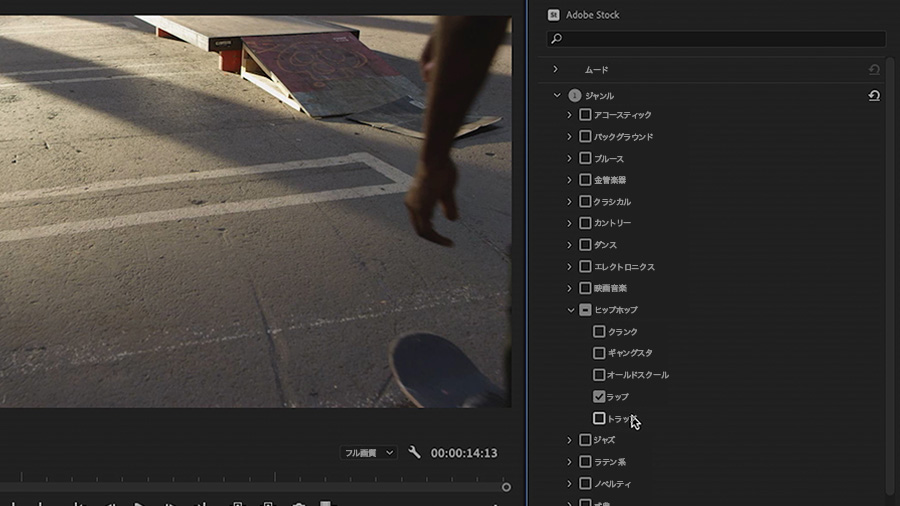Select the クラシカル checkbox

click(585, 201)
